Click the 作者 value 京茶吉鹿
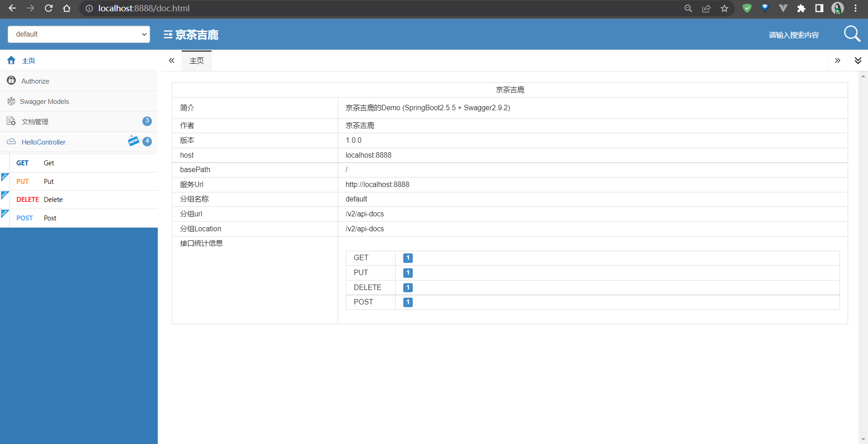The height and width of the screenshot is (444, 868). 360,125
